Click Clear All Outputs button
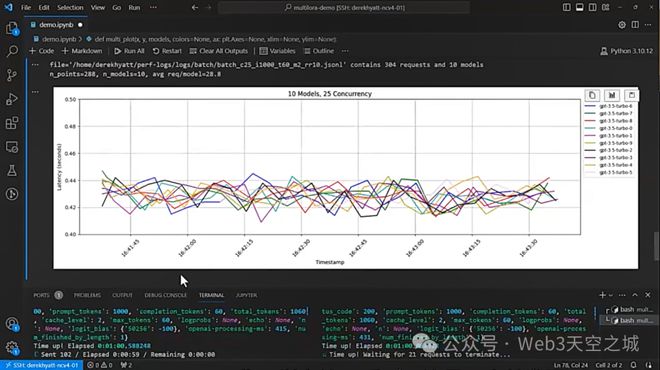The height and width of the screenshot is (370, 660). [x=218, y=51]
